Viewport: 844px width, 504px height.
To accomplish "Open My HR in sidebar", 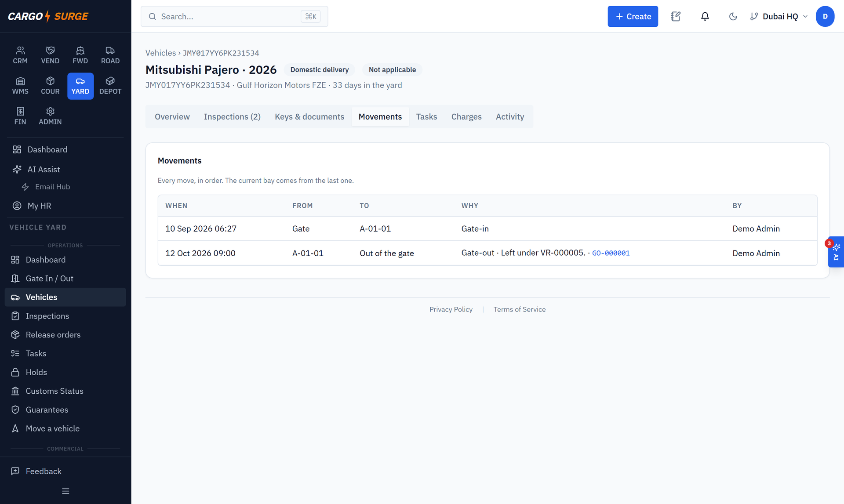I will click(65, 206).
